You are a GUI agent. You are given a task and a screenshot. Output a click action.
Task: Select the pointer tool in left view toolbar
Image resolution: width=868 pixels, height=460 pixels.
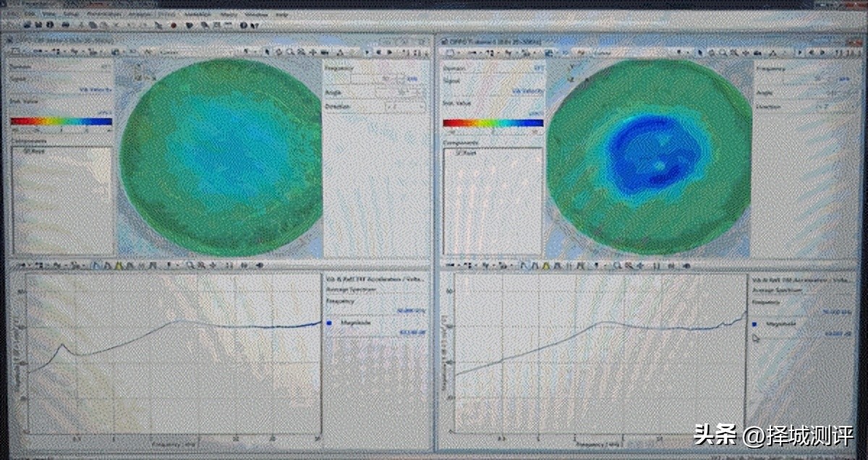[268, 52]
